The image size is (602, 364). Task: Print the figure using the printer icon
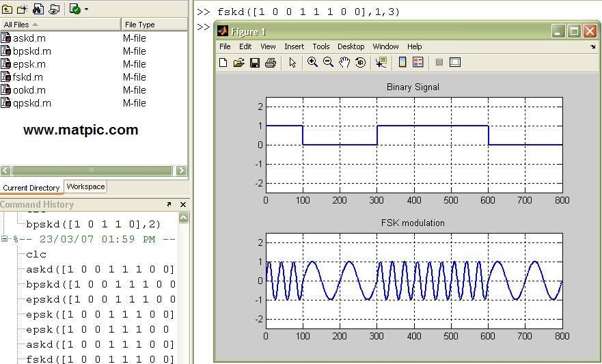pyautogui.click(x=270, y=62)
